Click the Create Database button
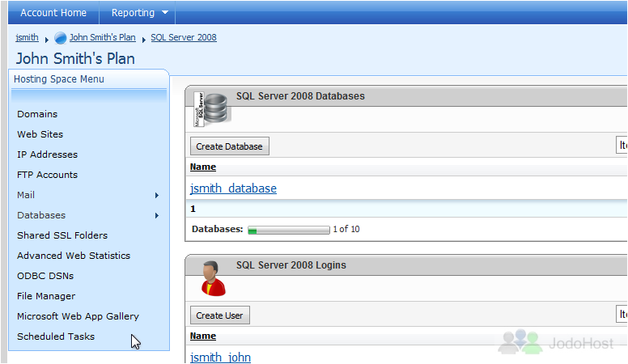Viewport: 628px width, 364px height. (x=230, y=146)
